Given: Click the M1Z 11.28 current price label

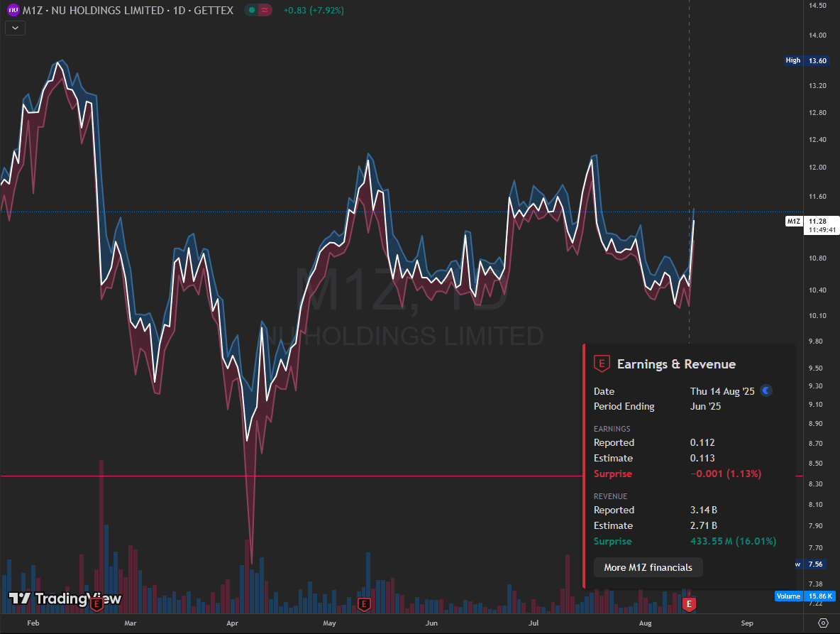Looking at the screenshot, I should pos(807,222).
